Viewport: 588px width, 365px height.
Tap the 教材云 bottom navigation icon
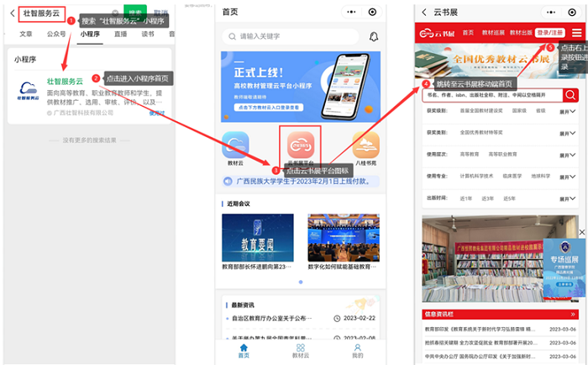(300, 351)
